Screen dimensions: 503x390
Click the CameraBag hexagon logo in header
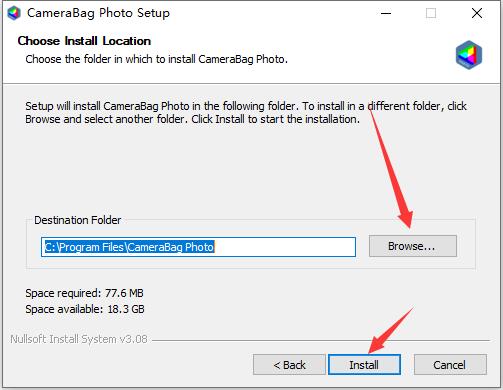point(469,55)
